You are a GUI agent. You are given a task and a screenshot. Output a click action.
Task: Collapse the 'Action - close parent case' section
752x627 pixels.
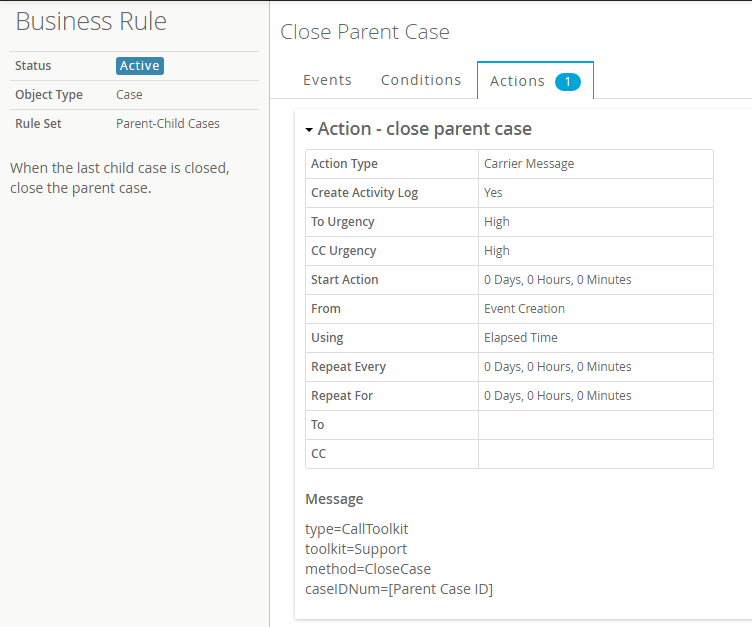pyautogui.click(x=310, y=130)
